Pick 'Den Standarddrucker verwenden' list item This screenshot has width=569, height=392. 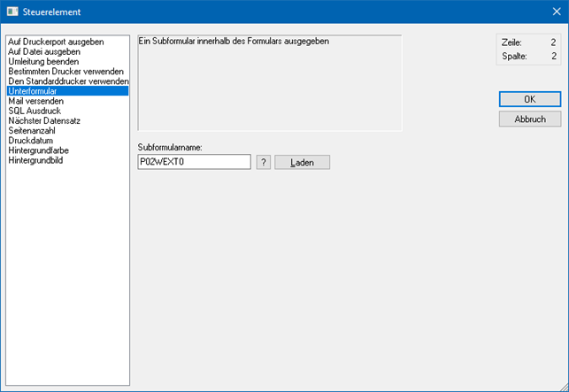pyautogui.click(x=67, y=81)
